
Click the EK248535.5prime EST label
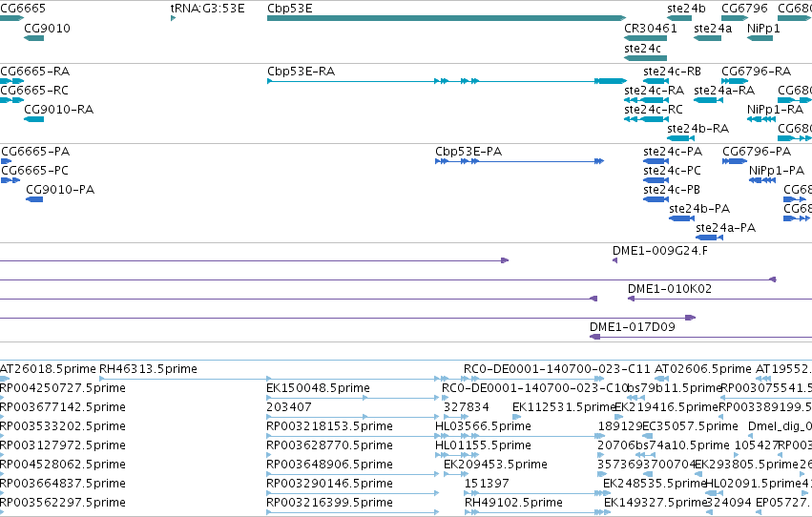coord(655,484)
